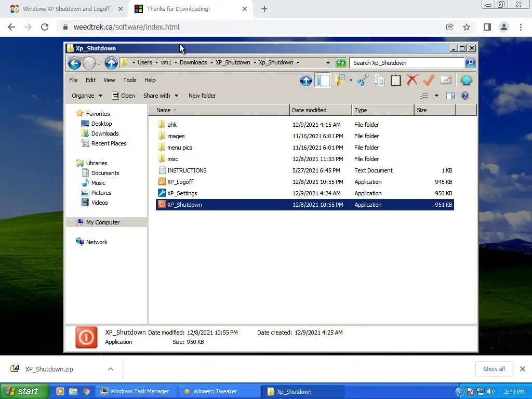Click the red X Delete icon
The width and height of the screenshot is (532, 399).
[412, 81]
